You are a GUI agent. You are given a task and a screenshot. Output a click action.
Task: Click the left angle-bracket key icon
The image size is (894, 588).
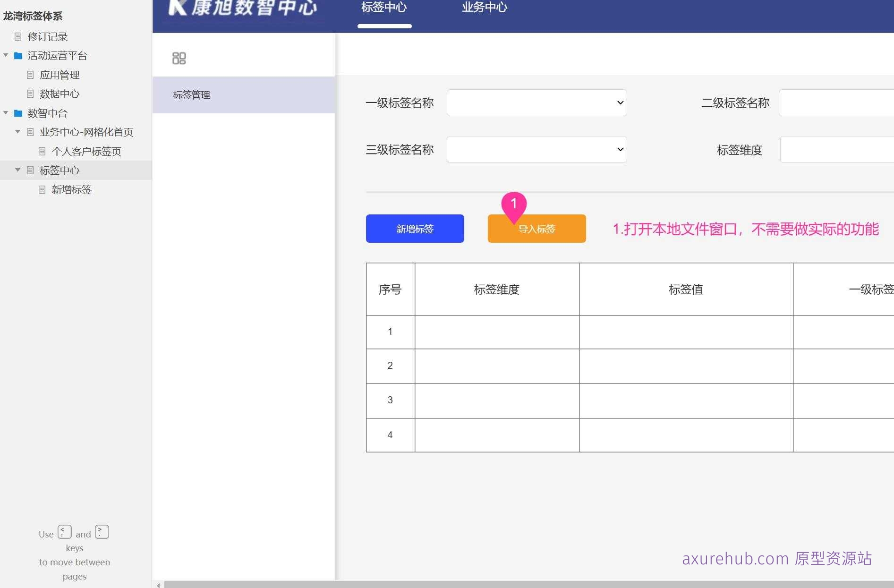coord(65,531)
